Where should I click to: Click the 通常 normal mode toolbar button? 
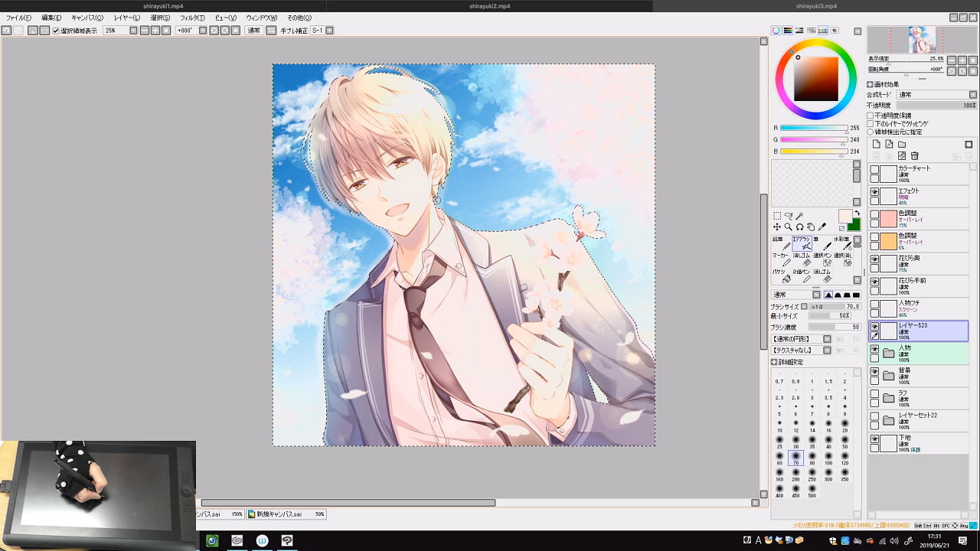coord(254,31)
